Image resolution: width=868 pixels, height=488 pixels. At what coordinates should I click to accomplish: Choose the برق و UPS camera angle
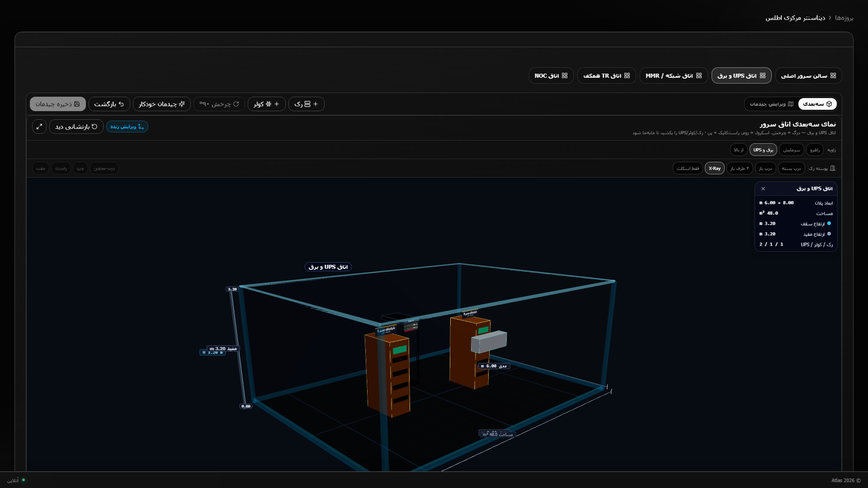763,150
